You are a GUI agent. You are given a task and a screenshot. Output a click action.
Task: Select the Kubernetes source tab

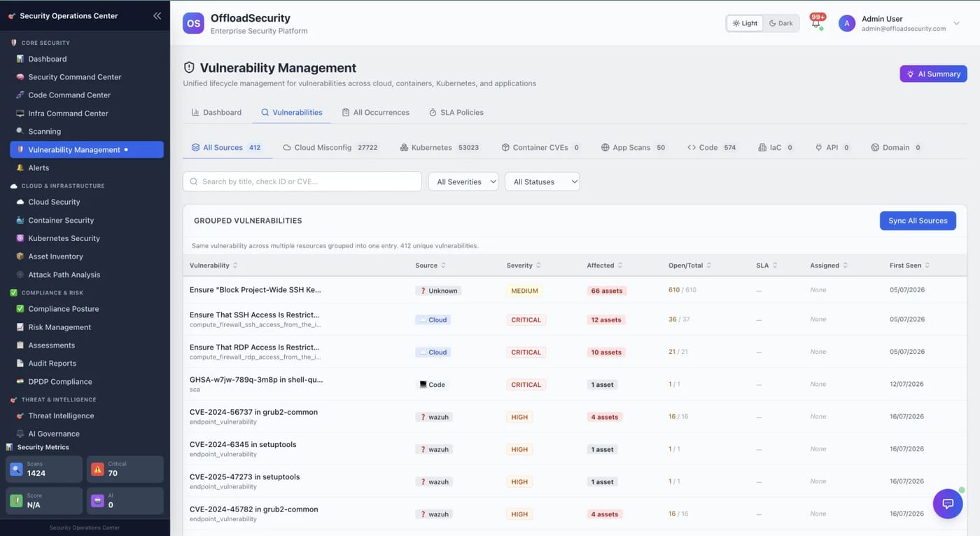[440, 148]
